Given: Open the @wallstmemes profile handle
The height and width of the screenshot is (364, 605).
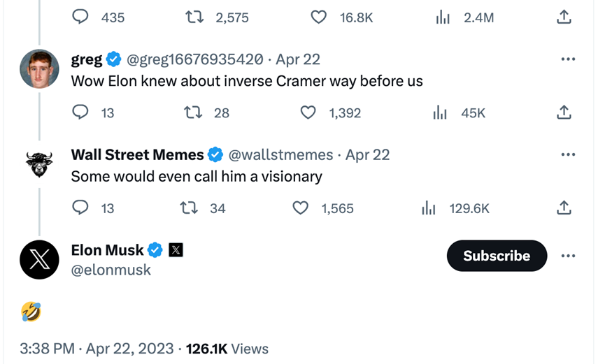Looking at the screenshot, I should click(x=281, y=155).
